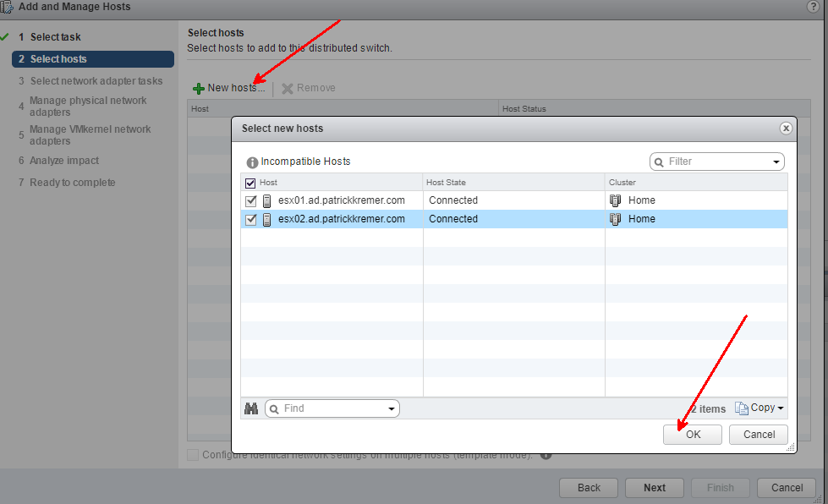This screenshot has height=504, width=828.
Task: Open the Copy dropdown menu arrow
Action: 780,408
